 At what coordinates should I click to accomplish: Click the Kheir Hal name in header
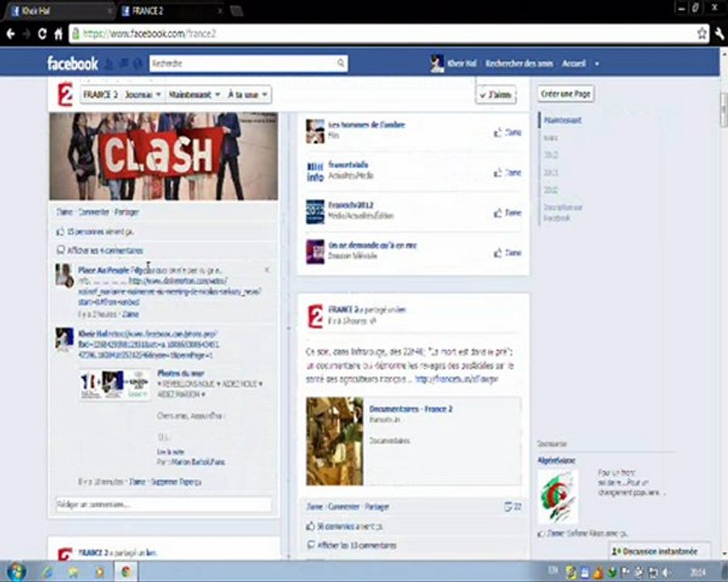coord(462,64)
